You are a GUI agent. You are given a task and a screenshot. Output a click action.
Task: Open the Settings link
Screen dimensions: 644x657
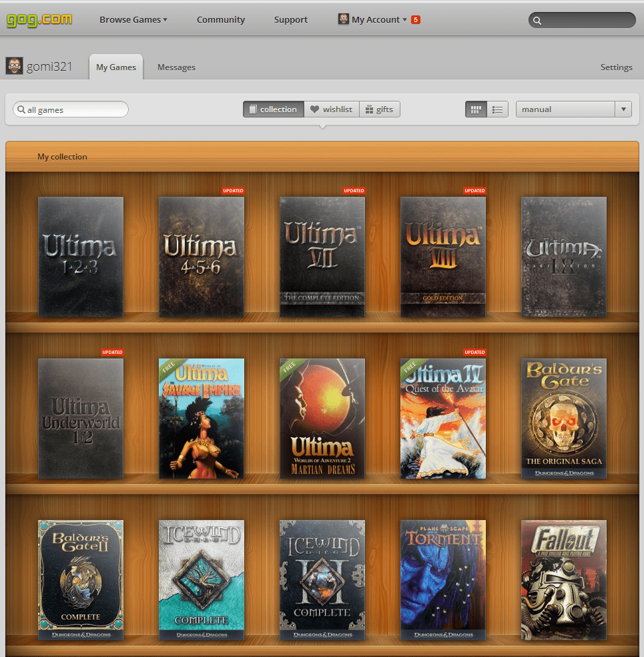pos(616,67)
